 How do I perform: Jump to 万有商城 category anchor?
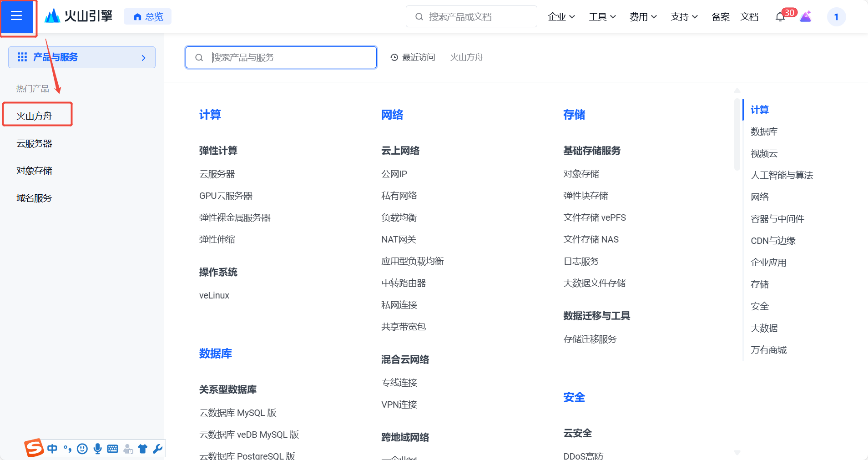click(x=769, y=350)
